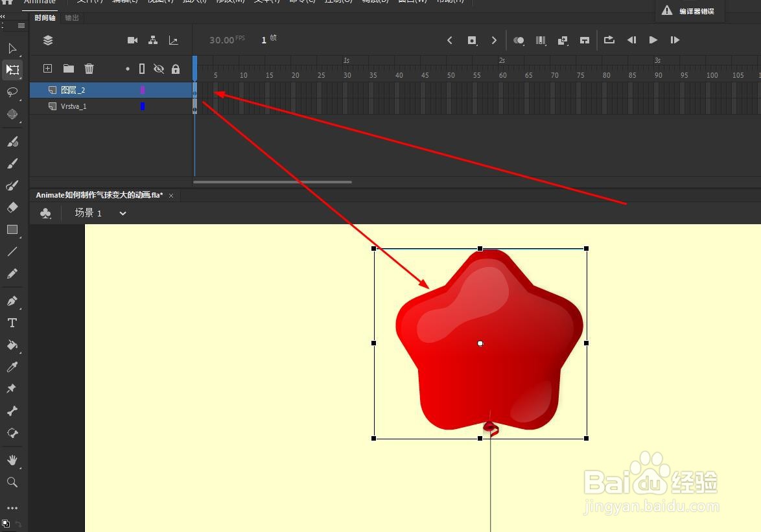Create a new layer folder
The image size is (761, 532).
[69, 69]
